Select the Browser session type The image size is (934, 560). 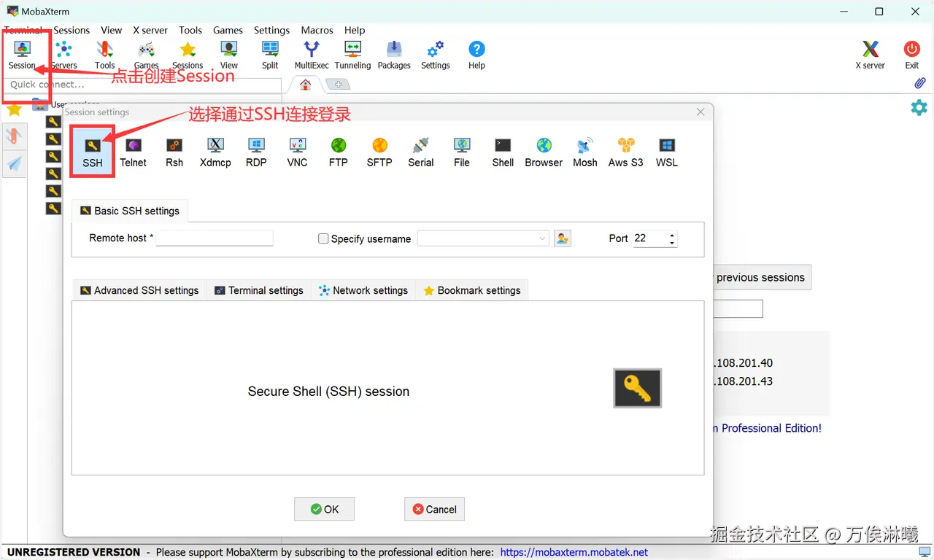coord(544,152)
